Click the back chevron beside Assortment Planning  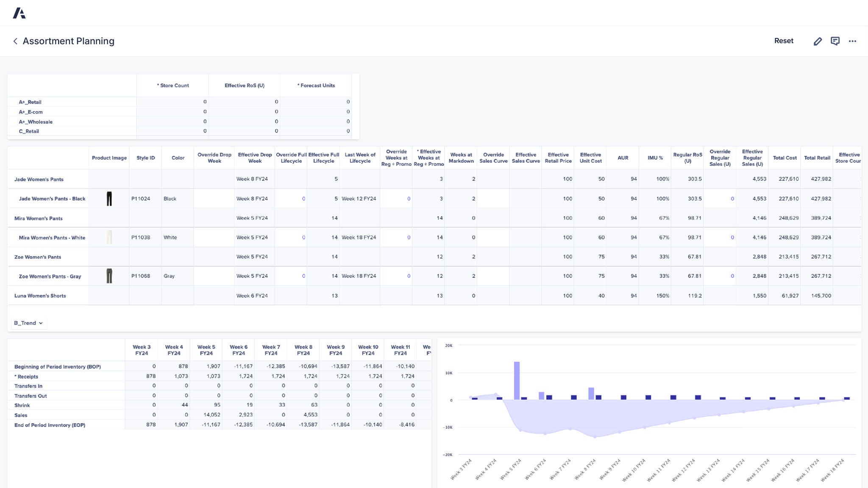[15, 41]
